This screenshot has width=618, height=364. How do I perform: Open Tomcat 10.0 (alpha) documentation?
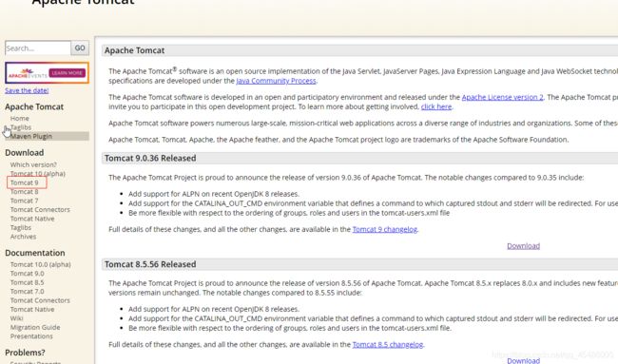(x=41, y=265)
